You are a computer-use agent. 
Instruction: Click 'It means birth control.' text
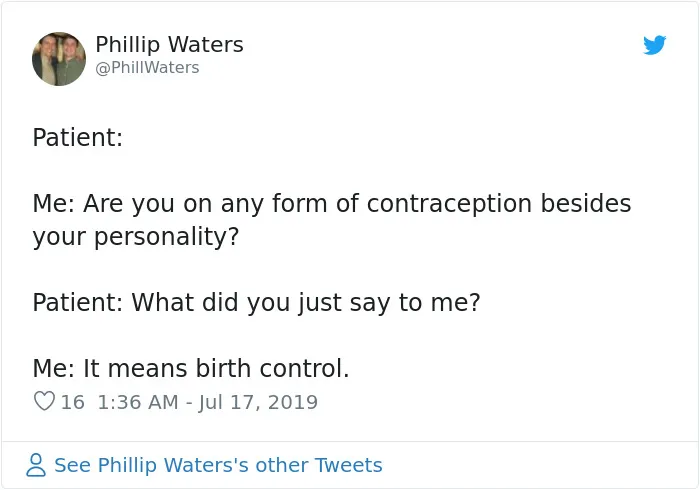click(216, 369)
